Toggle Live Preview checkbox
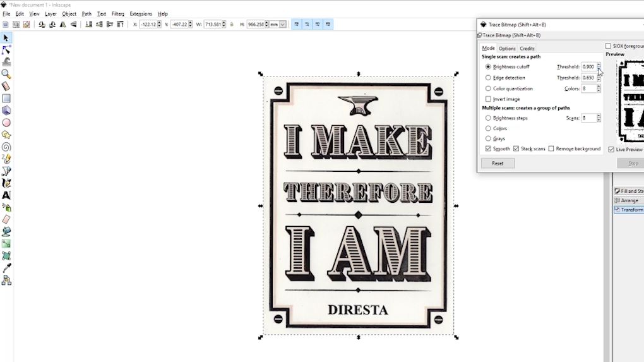This screenshot has width=644, height=362. click(x=611, y=150)
